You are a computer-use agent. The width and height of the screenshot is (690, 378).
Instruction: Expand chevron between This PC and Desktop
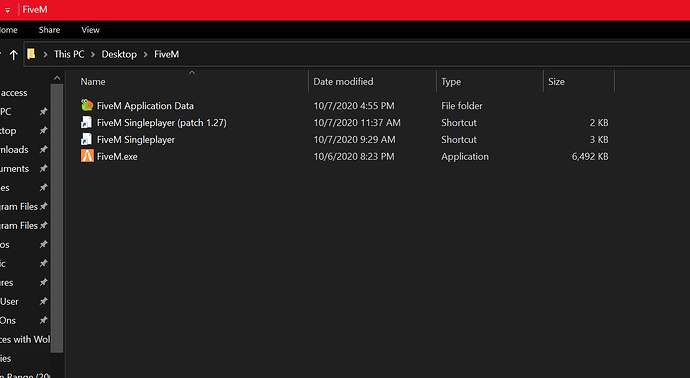pyautogui.click(x=93, y=55)
